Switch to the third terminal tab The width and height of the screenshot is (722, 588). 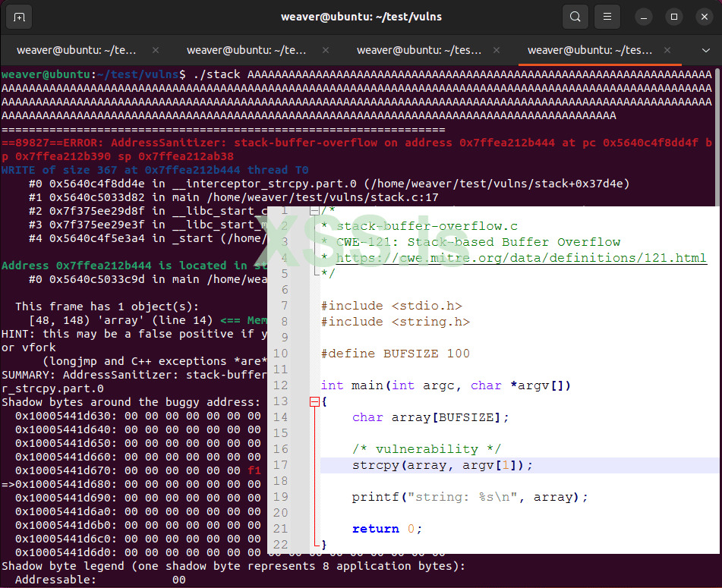pos(419,51)
